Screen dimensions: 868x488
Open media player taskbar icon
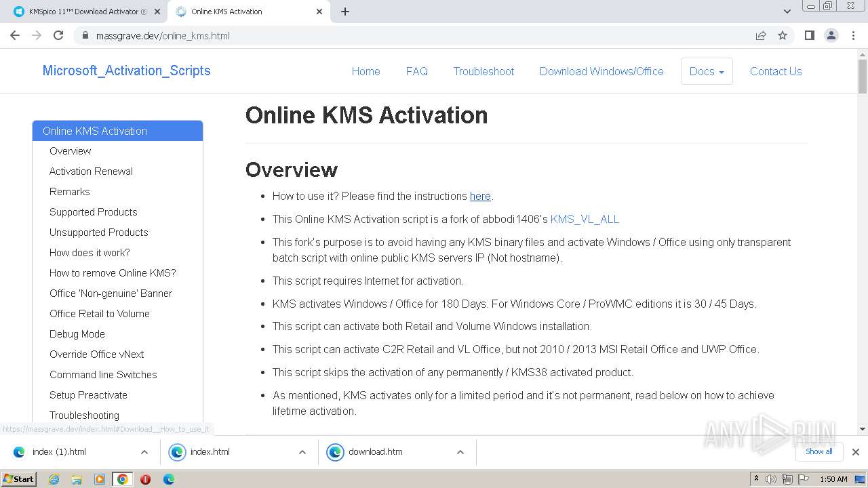point(100,479)
